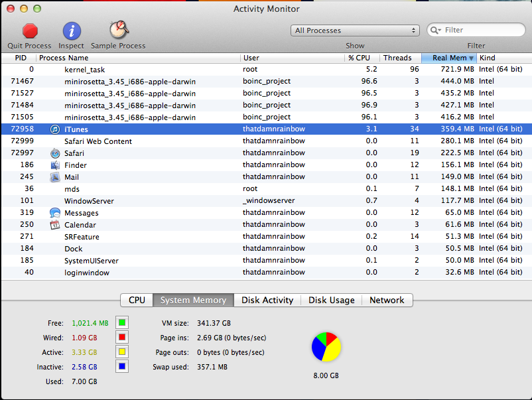
Task: Click the Finder face icon in list
Action: coord(55,165)
